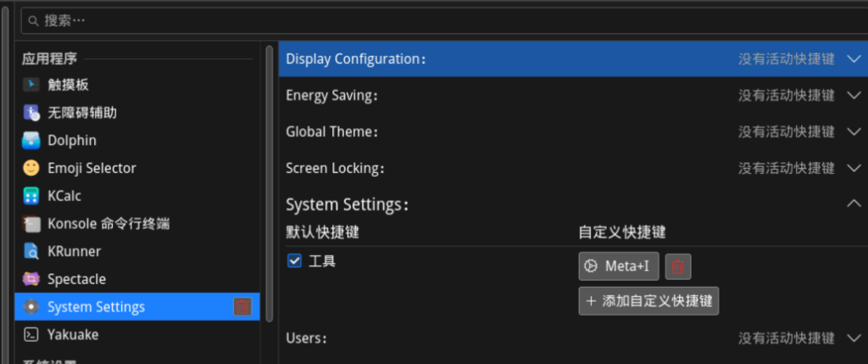Click the Users label

coord(305,338)
